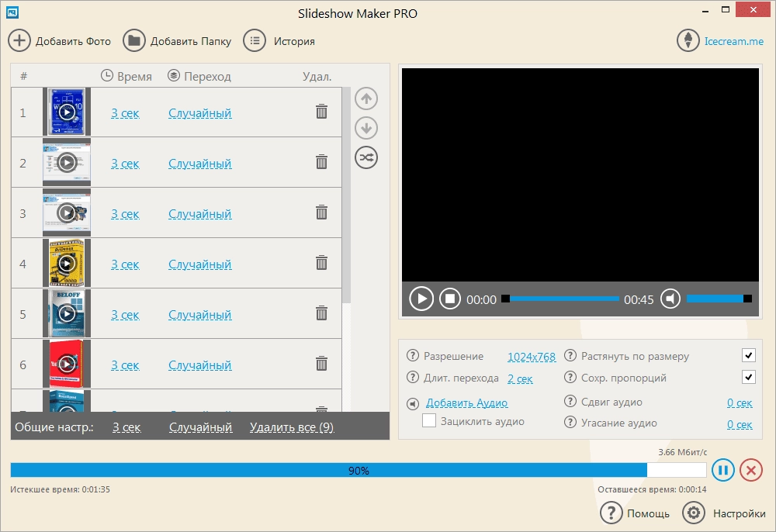
Task: Show help tooltip for Разрешение
Action: point(413,355)
